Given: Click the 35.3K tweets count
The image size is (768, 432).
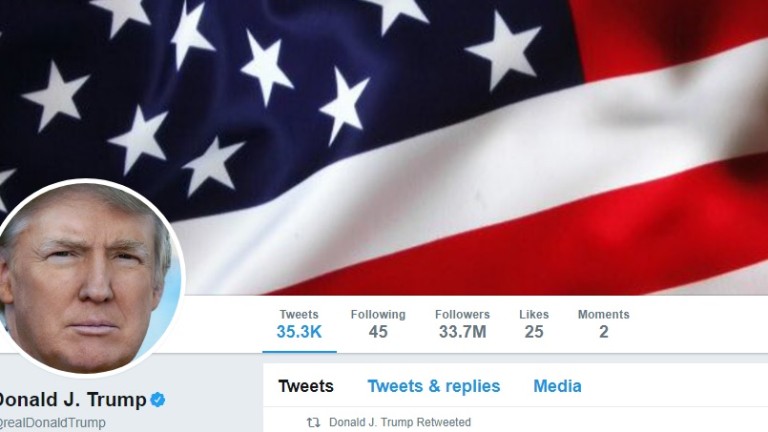Looking at the screenshot, I should click(x=299, y=332).
